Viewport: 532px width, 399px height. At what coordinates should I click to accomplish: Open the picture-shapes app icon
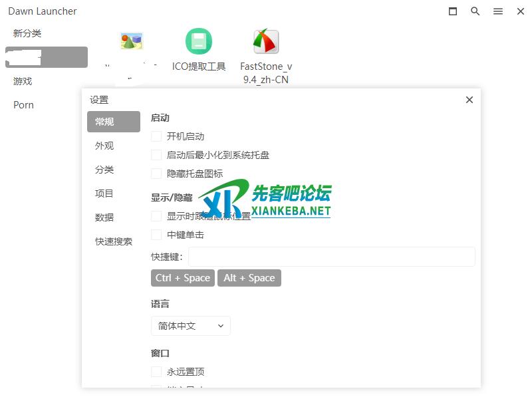pos(132,42)
